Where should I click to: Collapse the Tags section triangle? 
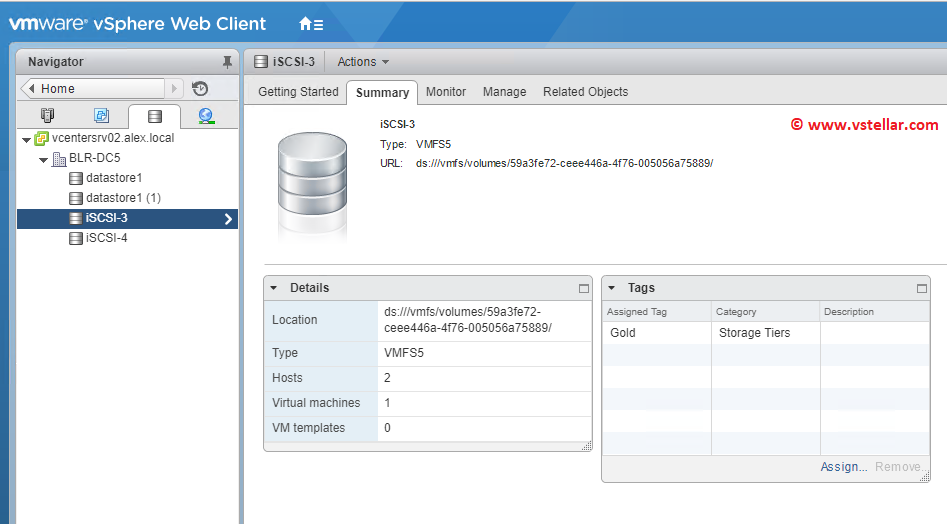612,288
